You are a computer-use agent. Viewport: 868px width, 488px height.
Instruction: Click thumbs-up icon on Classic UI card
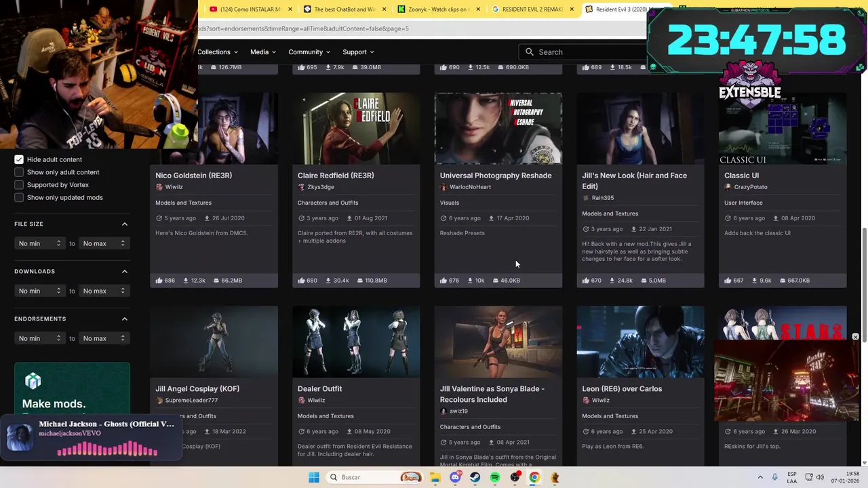[728, 280]
